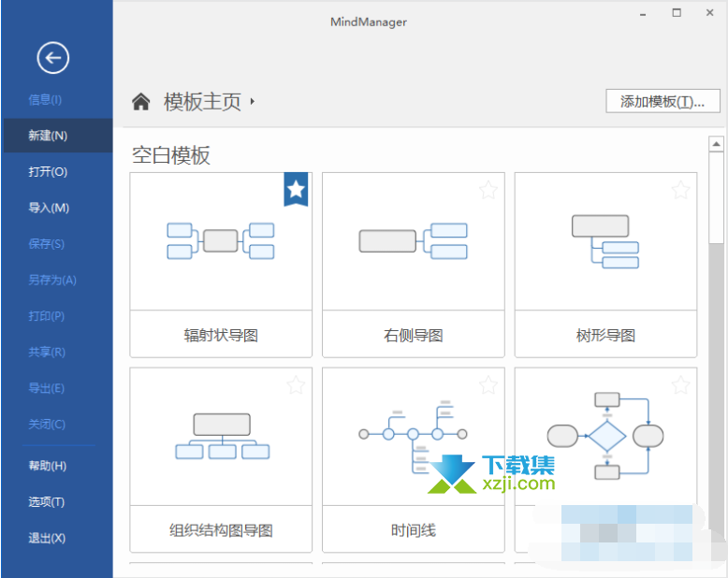728x578 pixels.
Task: Click the 时间线 label
Action: (414, 530)
